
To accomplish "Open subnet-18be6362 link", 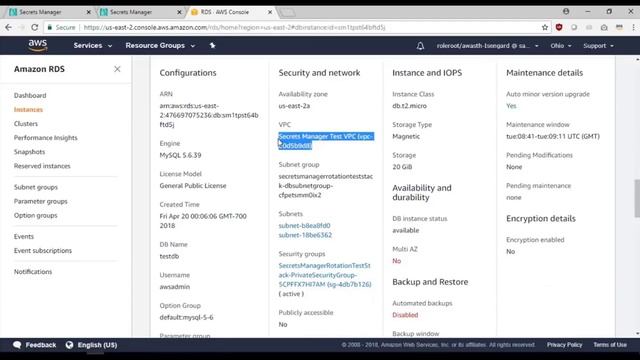I will [305, 235].
